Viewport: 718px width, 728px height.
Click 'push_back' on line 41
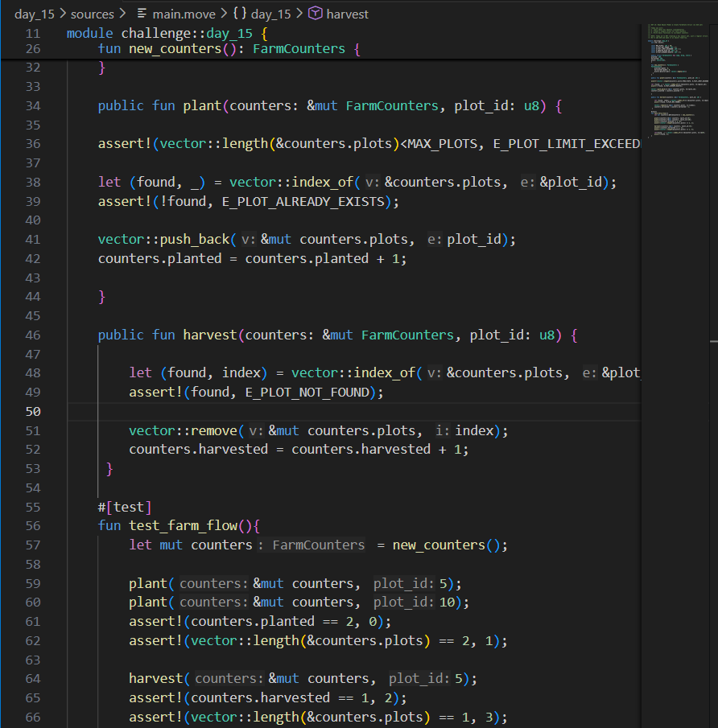coord(195,240)
